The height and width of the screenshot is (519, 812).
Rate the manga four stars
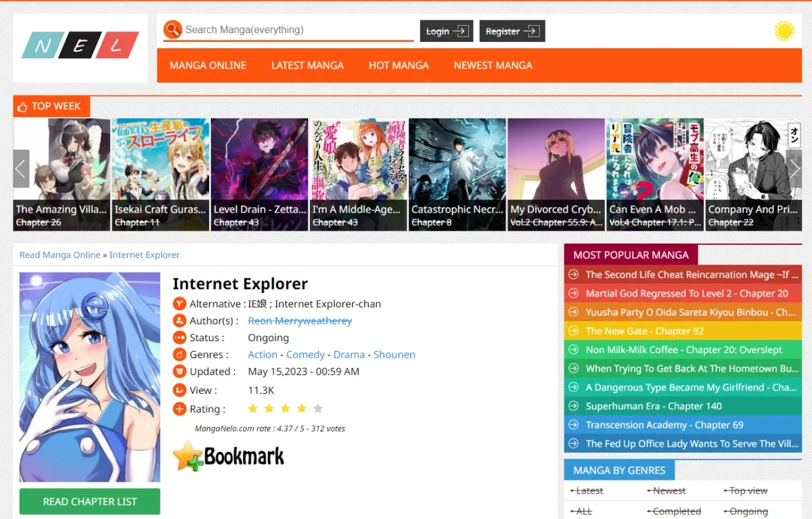302,409
